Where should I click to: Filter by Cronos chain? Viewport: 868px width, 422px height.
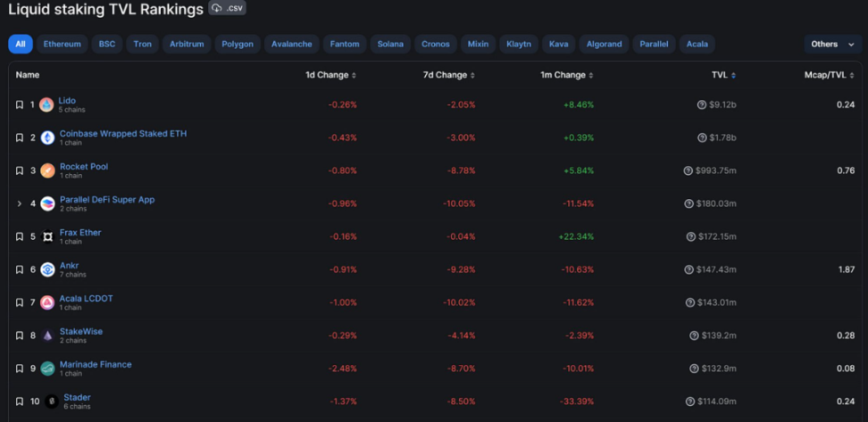436,45
